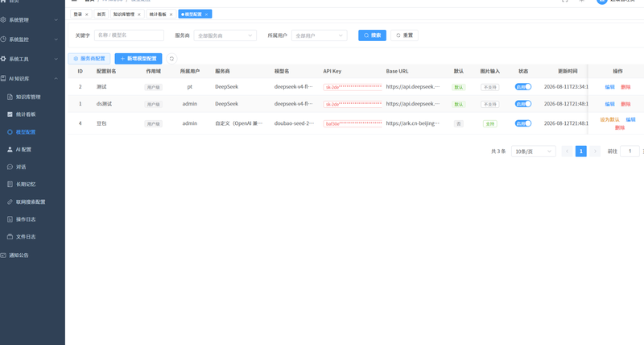Expand the 系统管理 menu chevron
Image resolution: width=644 pixels, height=345 pixels.
pyautogui.click(x=56, y=19)
